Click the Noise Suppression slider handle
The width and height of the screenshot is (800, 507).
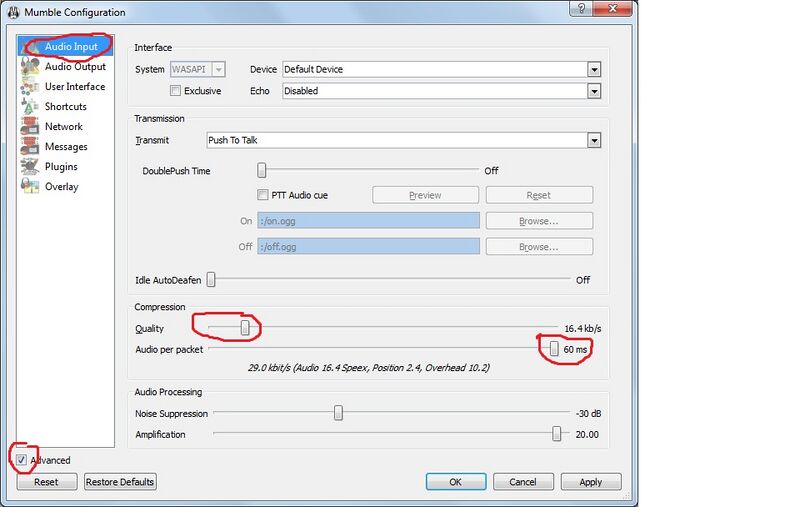pos(339,413)
